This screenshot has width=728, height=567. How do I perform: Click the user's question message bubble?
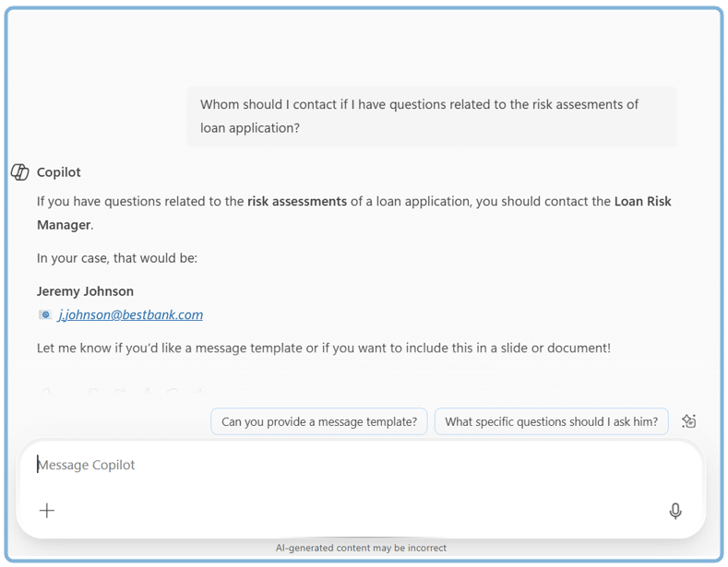(x=431, y=116)
